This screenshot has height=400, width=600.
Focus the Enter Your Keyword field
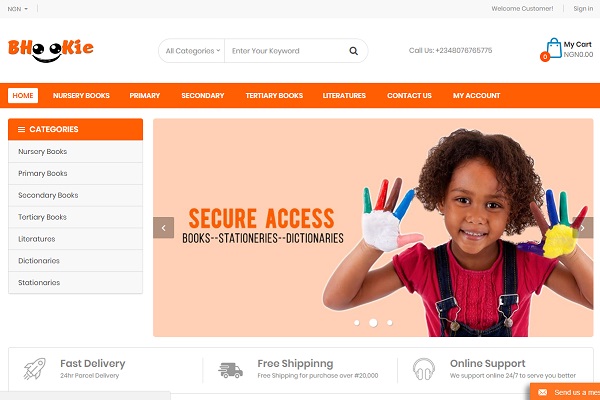pyautogui.click(x=283, y=51)
